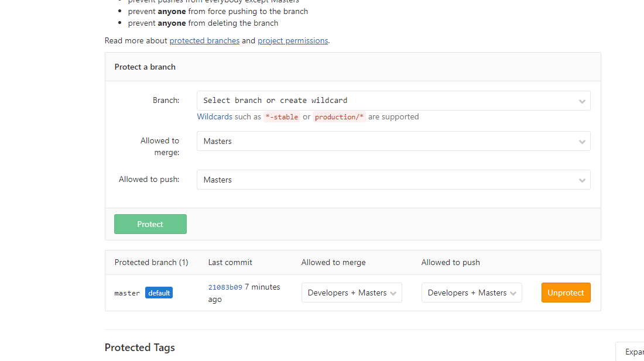This screenshot has height=361, width=644.
Task: Click the blue default badge
Action: click(x=159, y=293)
